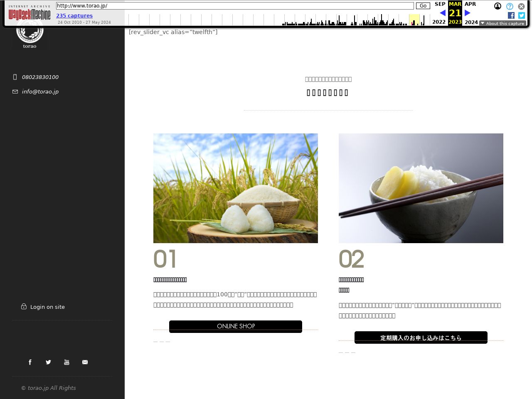The height and width of the screenshot is (399, 532).
Task: Share capture on Facebook from Wayback toolbar
Action: click(x=511, y=15)
